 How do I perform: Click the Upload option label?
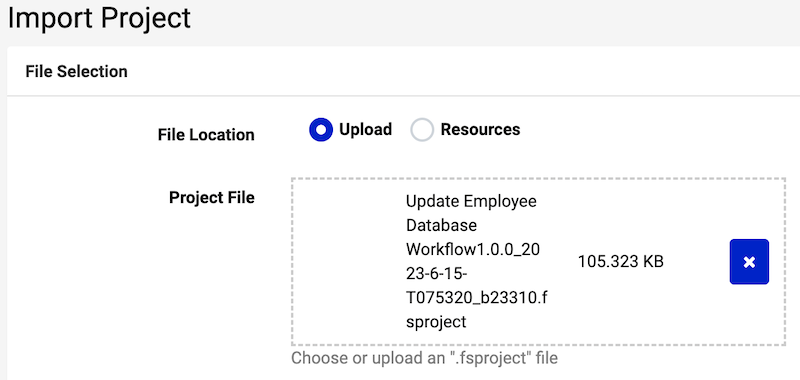(365, 130)
